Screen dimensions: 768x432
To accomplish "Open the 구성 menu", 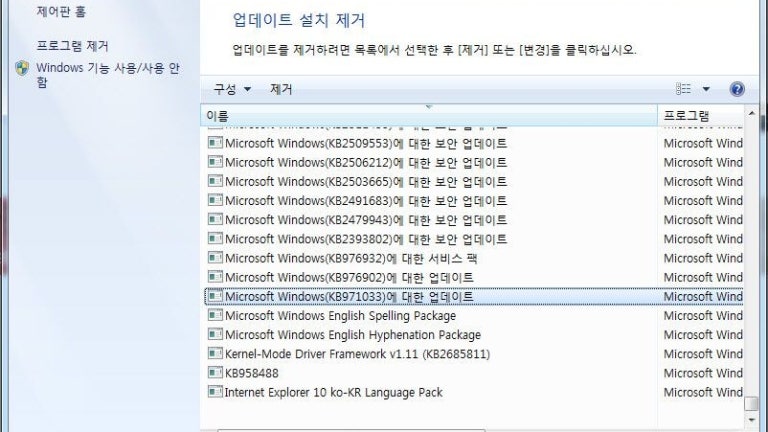I will click(x=232, y=89).
